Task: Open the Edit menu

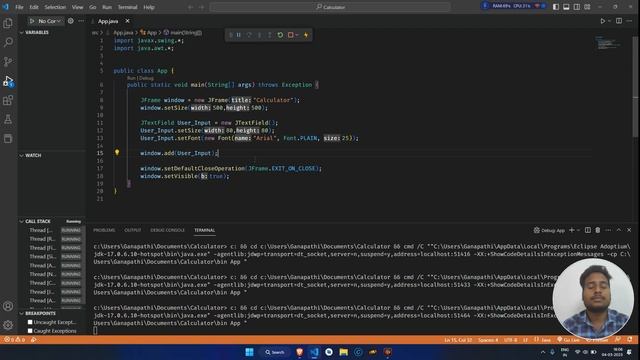Action: point(34,7)
